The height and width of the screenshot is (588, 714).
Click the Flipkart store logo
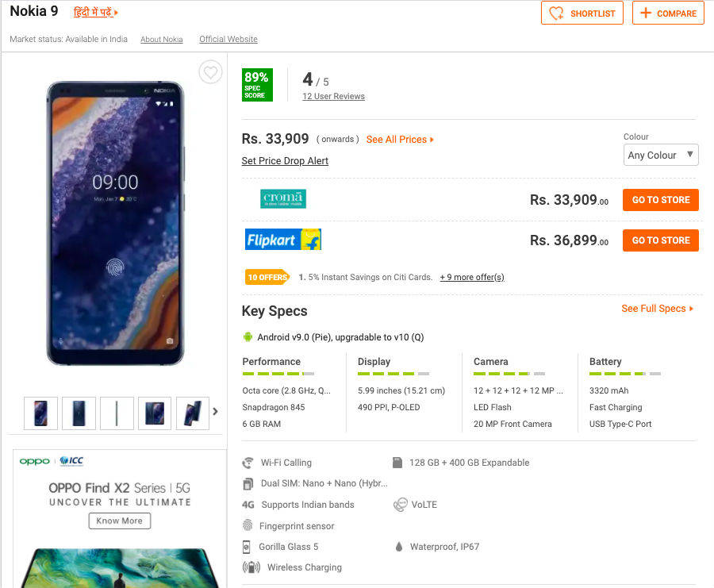(x=283, y=240)
